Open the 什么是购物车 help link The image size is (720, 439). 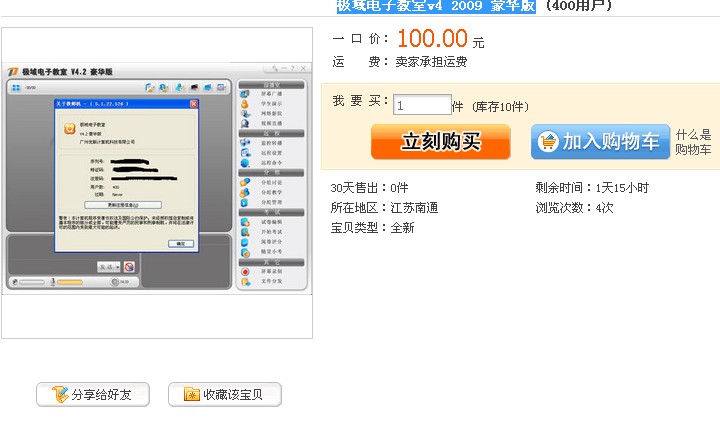click(693, 142)
